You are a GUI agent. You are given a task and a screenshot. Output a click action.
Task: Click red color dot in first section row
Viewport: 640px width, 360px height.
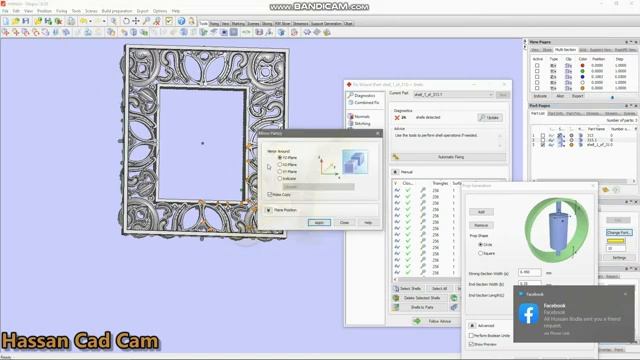coord(582,65)
